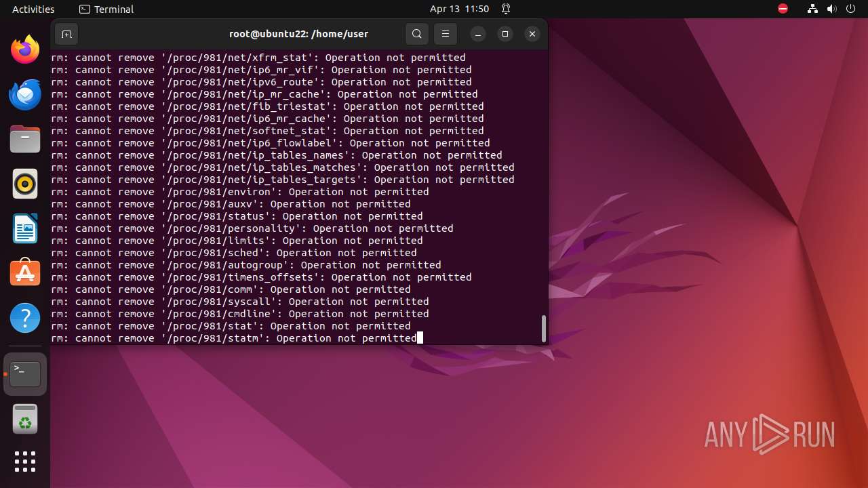Launch Rhythmbox music player

click(x=25, y=184)
